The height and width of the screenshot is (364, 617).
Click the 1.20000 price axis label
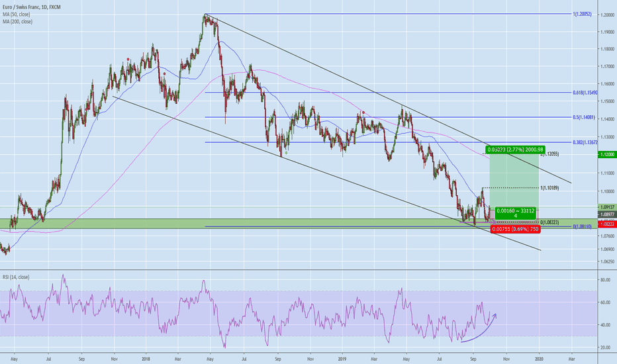point(608,15)
